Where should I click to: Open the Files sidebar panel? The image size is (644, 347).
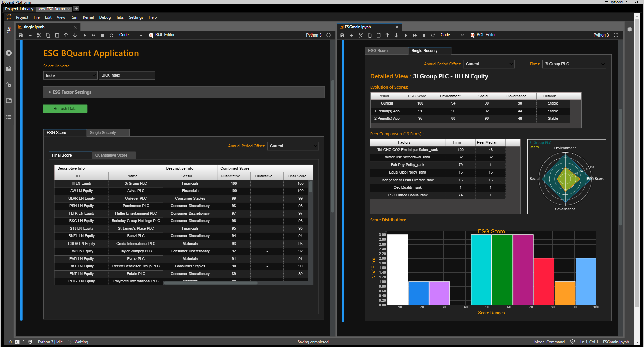point(9,30)
